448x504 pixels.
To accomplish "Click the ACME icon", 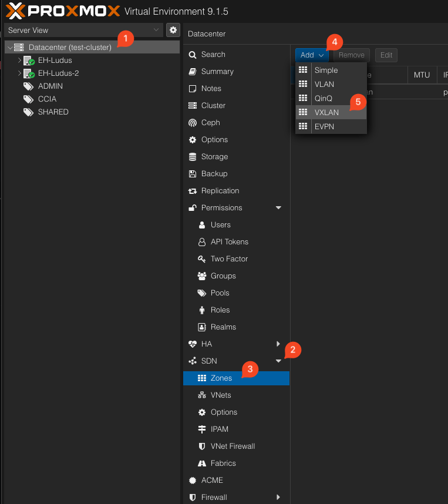I will click(x=193, y=481).
